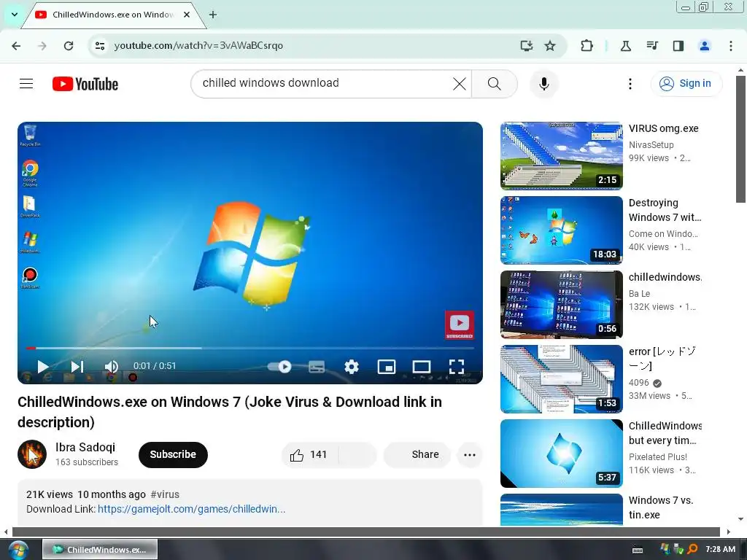The width and height of the screenshot is (747, 560).
Task: Open Ibra Sadoqi channel avatar
Action: pos(32,454)
